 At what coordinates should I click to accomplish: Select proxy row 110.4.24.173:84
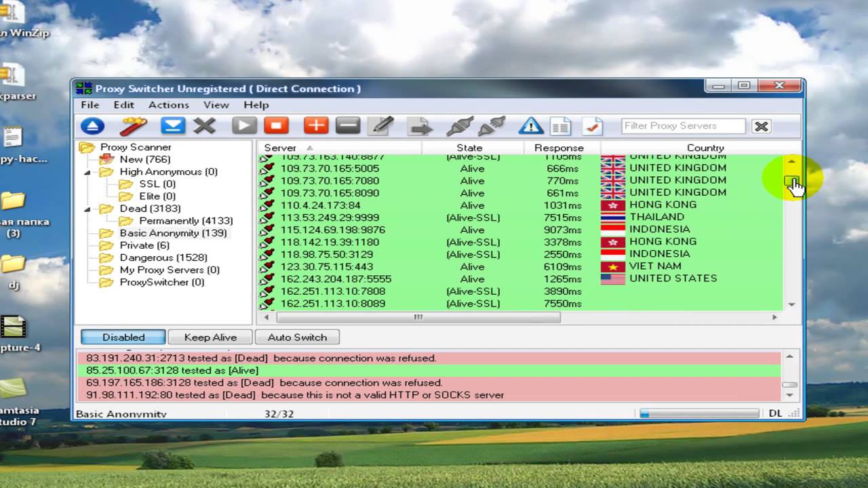(520, 205)
